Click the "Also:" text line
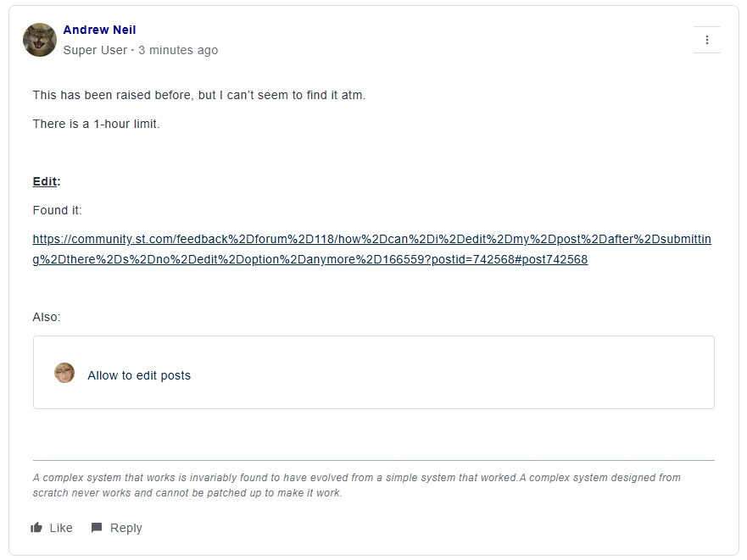Viewport: 747px width, 560px height. pyautogui.click(x=47, y=317)
